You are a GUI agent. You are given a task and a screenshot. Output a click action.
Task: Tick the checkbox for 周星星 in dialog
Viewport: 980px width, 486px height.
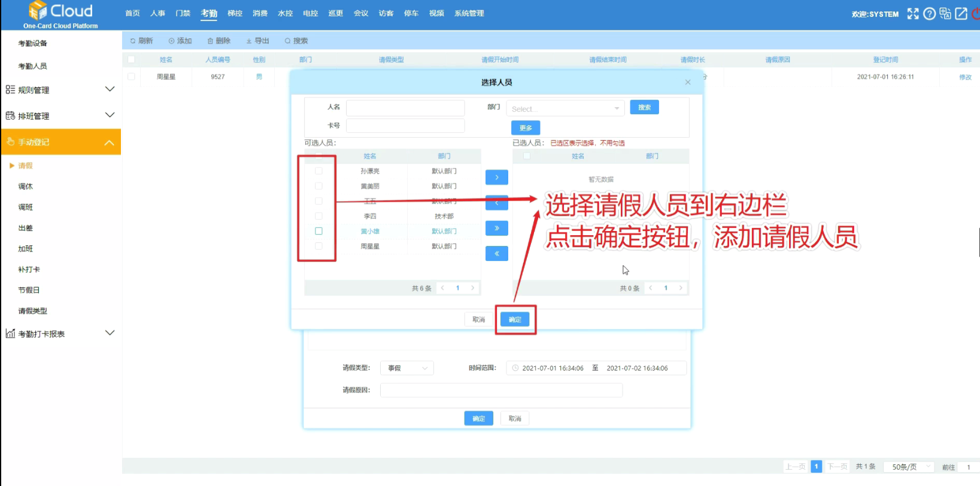pyautogui.click(x=318, y=246)
